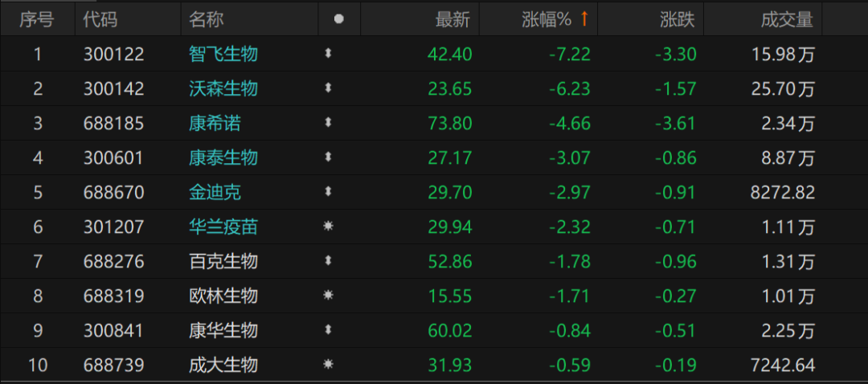Select stock code 300841
The width and height of the screenshot is (868, 384).
pyautogui.click(x=113, y=331)
